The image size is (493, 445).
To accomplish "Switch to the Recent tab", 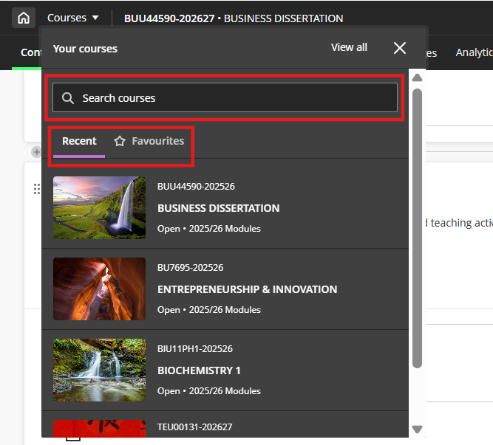I will coord(79,141).
